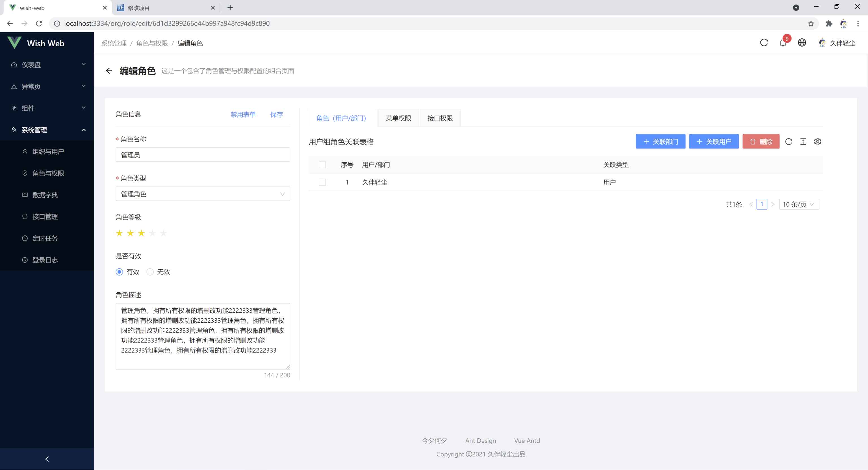Click the 禁用表单 link

pos(243,115)
